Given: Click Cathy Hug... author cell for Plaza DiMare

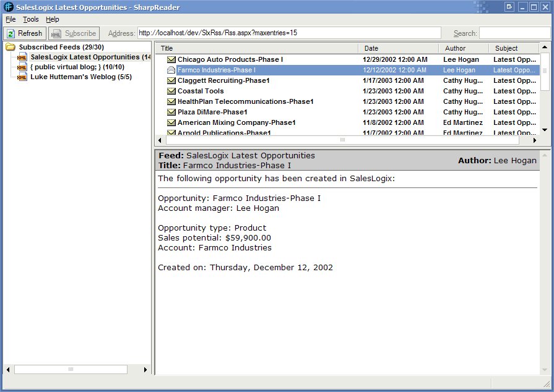Looking at the screenshot, I should 463,112.
